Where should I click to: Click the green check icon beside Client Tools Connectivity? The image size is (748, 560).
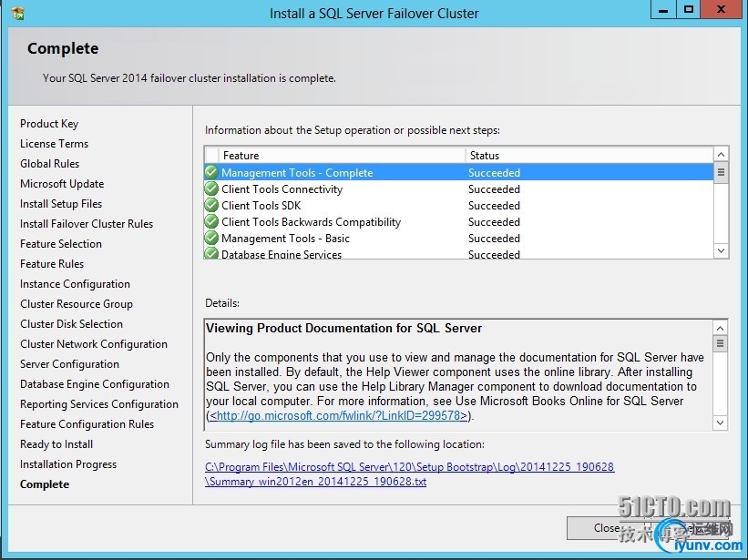(211, 188)
